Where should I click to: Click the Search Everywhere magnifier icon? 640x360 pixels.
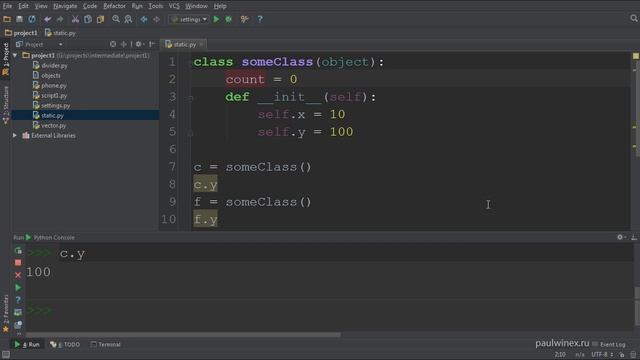pos(633,18)
